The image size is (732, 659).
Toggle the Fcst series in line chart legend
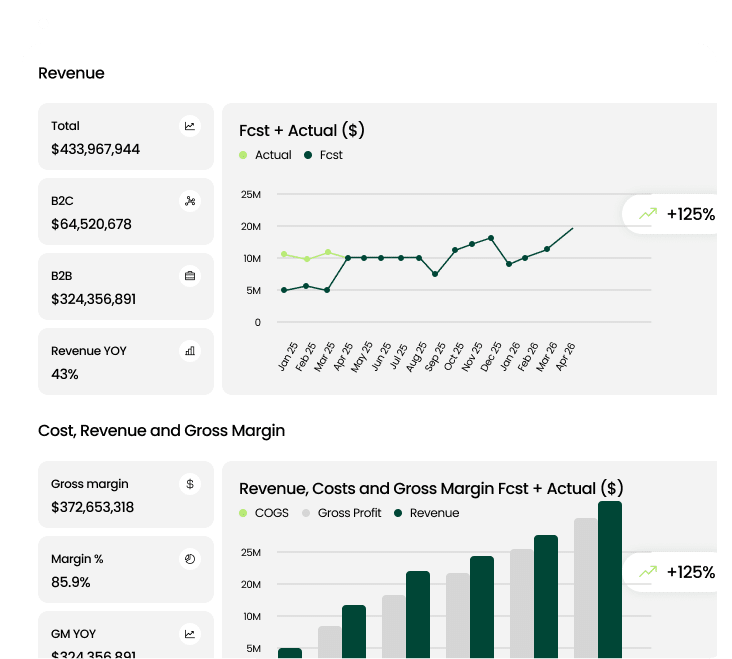(x=323, y=155)
